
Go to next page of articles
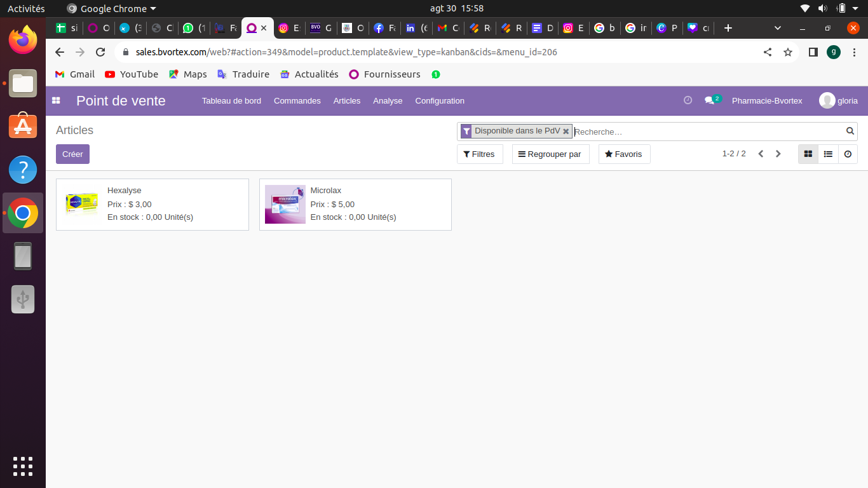pos(778,154)
